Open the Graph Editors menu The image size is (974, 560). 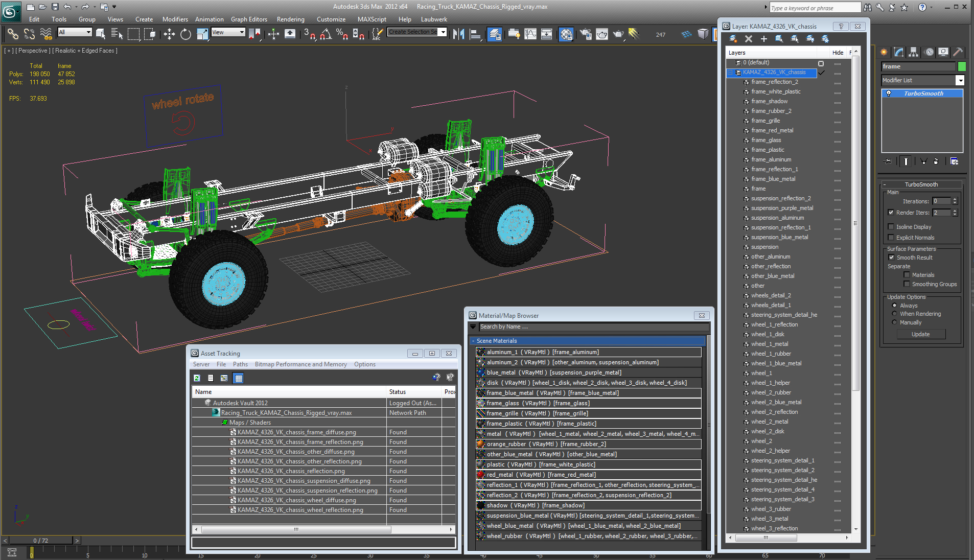tap(249, 19)
